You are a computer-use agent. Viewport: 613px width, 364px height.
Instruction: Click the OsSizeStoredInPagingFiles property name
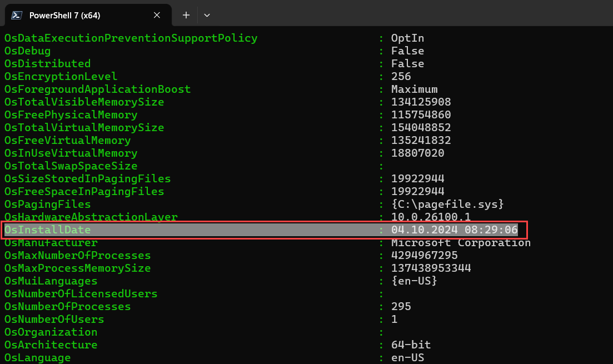[x=88, y=179]
